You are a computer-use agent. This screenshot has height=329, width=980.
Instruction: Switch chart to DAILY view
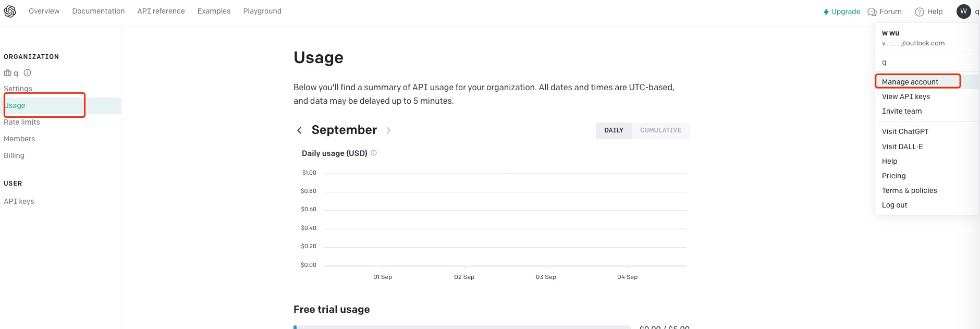[x=614, y=130]
